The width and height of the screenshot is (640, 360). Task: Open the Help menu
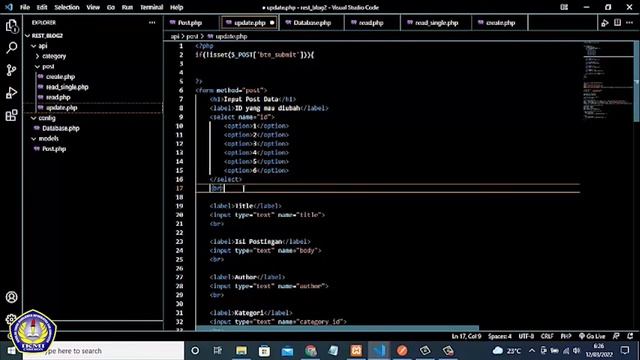point(176,7)
